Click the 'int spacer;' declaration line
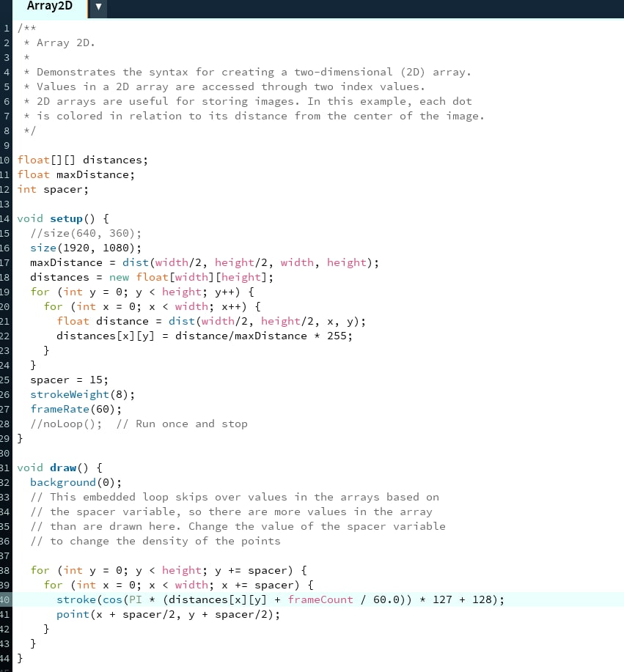The height and width of the screenshot is (672, 624). click(53, 189)
